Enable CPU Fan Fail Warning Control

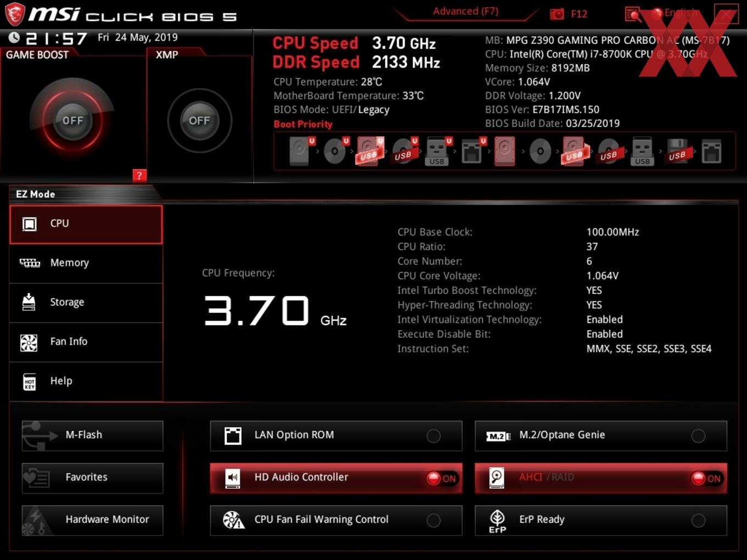(336, 520)
